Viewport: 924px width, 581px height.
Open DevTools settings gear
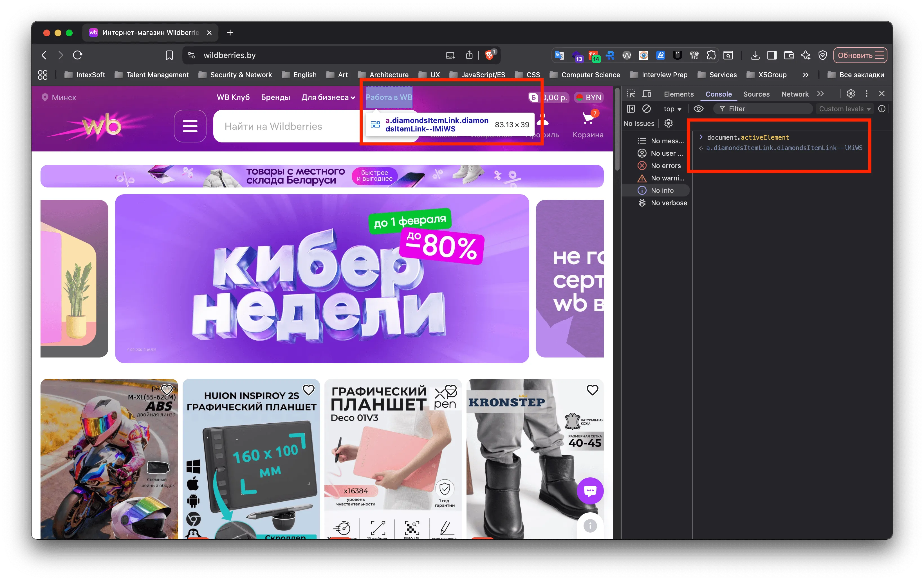pyautogui.click(x=851, y=93)
